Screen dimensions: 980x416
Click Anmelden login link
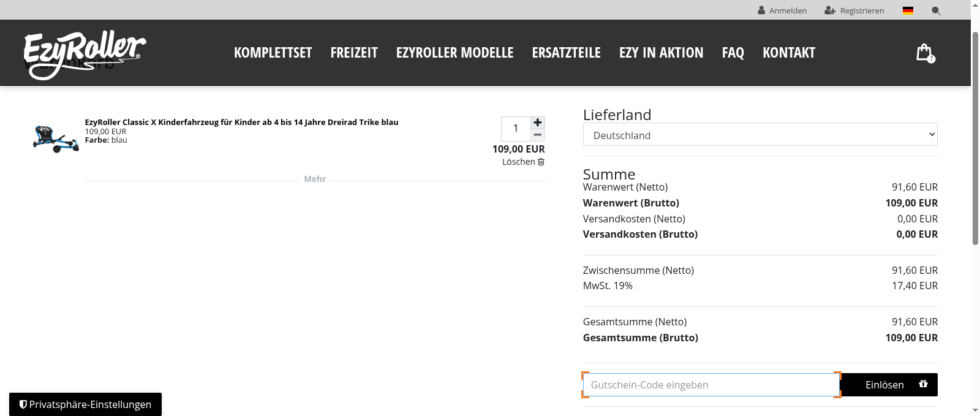(x=782, y=10)
